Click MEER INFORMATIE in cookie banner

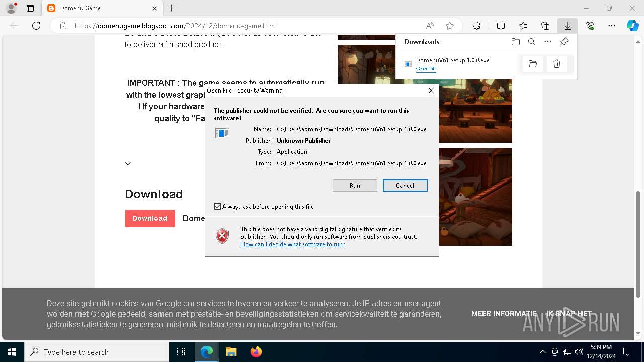(504, 313)
